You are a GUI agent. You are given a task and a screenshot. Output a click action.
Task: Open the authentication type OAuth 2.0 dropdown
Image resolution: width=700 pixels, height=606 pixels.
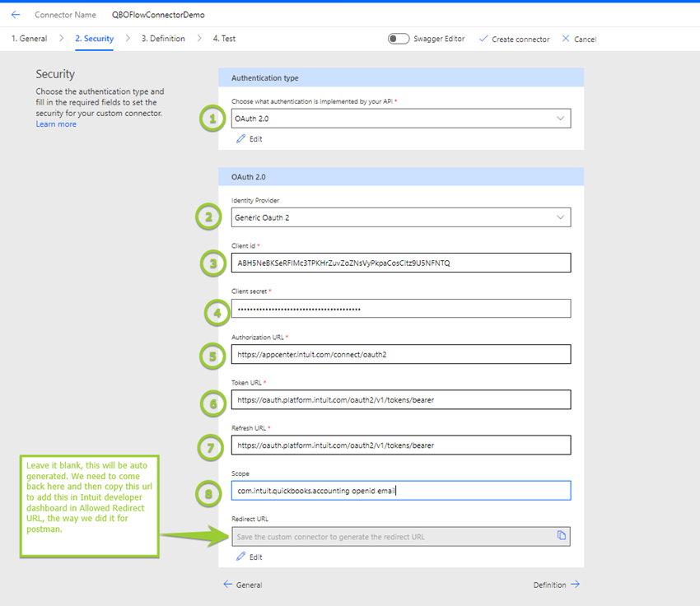pyautogui.click(x=400, y=119)
